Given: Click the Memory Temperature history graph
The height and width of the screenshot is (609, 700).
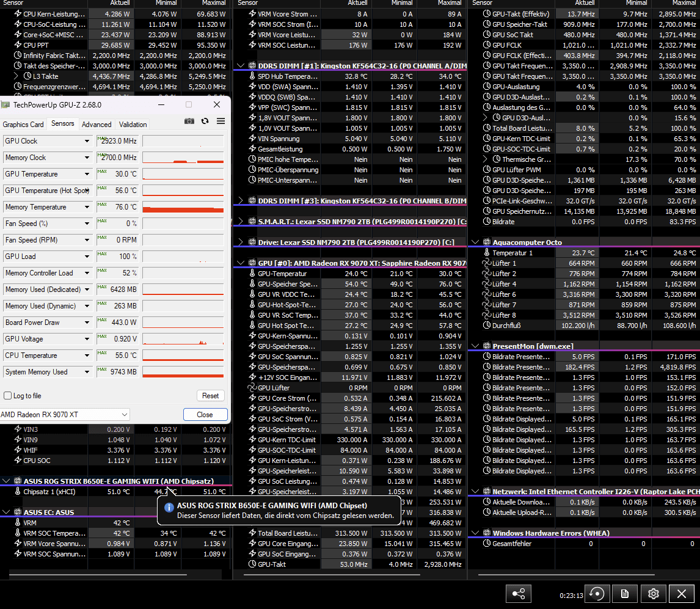Looking at the screenshot, I should (x=183, y=207).
